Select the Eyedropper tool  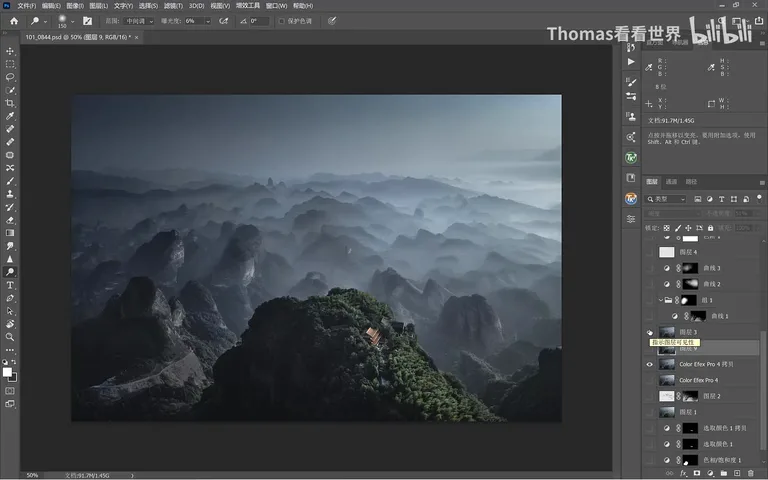(10, 116)
